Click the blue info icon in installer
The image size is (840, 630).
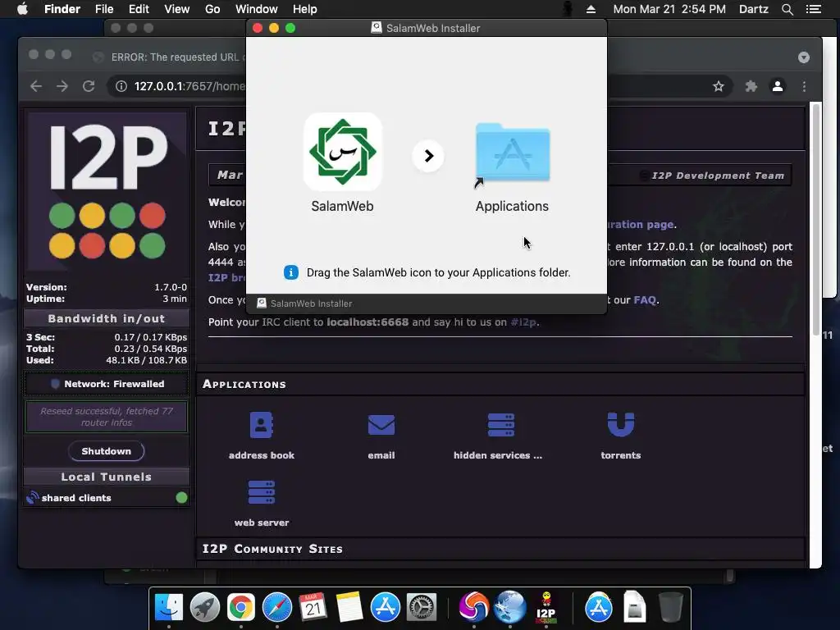pyautogui.click(x=291, y=272)
